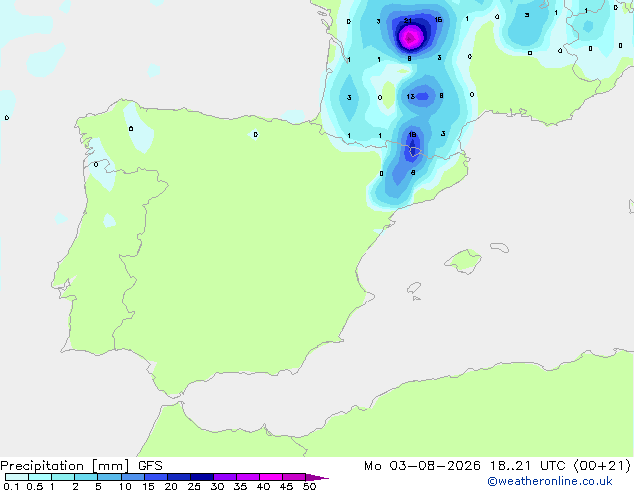
Task: Click the over-50 mm arrow tip of the legend
Action: (x=317, y=477)
